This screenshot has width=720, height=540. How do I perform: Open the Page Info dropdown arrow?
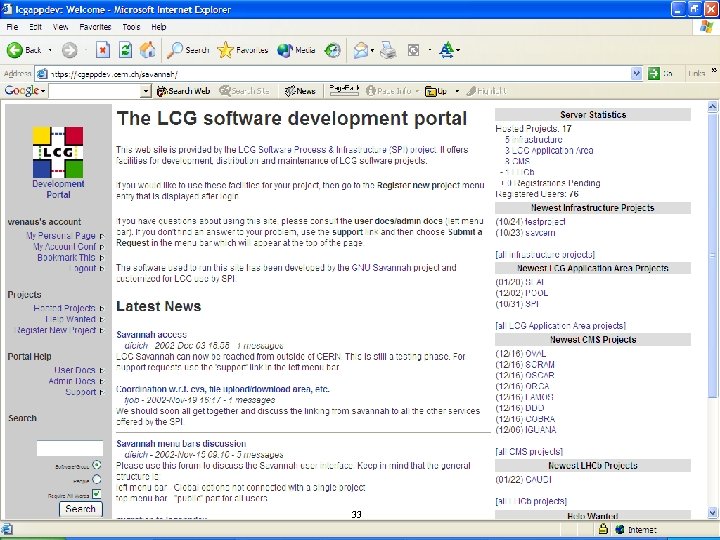coord(417,91)
